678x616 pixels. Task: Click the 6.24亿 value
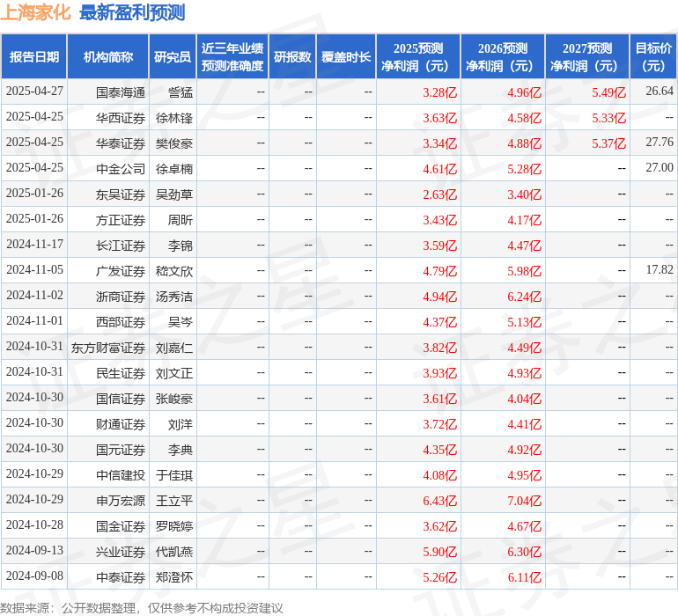[x=525, y=297]
